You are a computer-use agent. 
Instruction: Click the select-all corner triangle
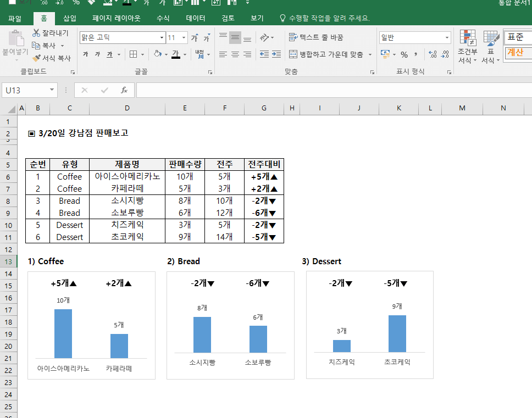click(x=12, y=109)
